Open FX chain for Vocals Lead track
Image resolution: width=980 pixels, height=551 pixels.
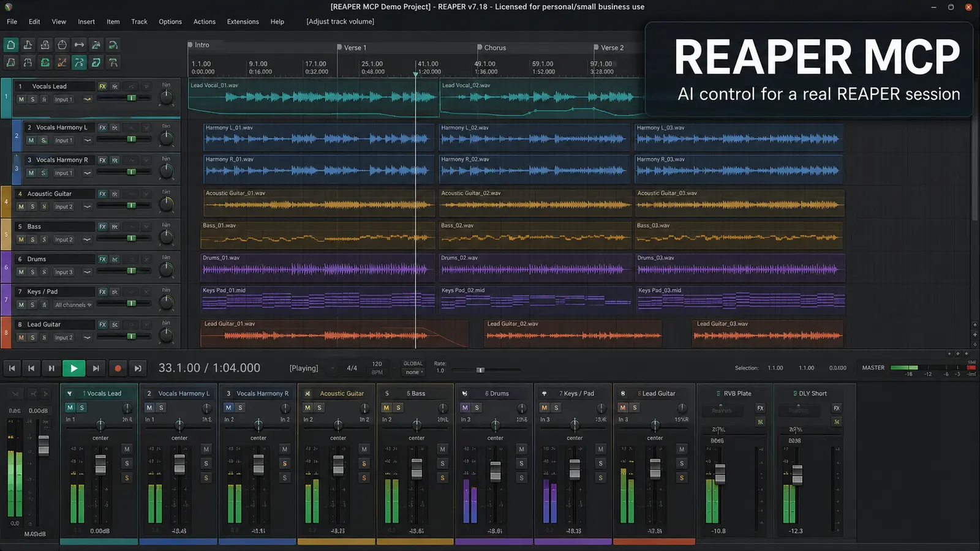102,86
